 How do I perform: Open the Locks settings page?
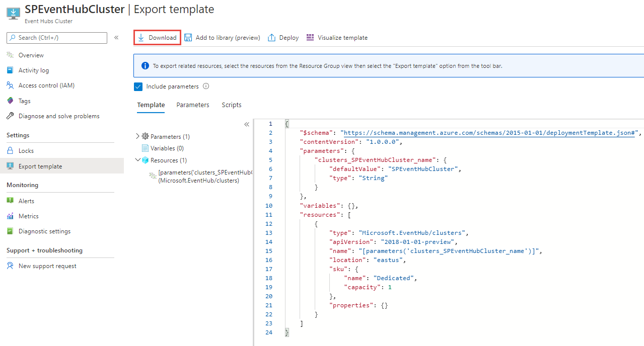coord(26,151)
